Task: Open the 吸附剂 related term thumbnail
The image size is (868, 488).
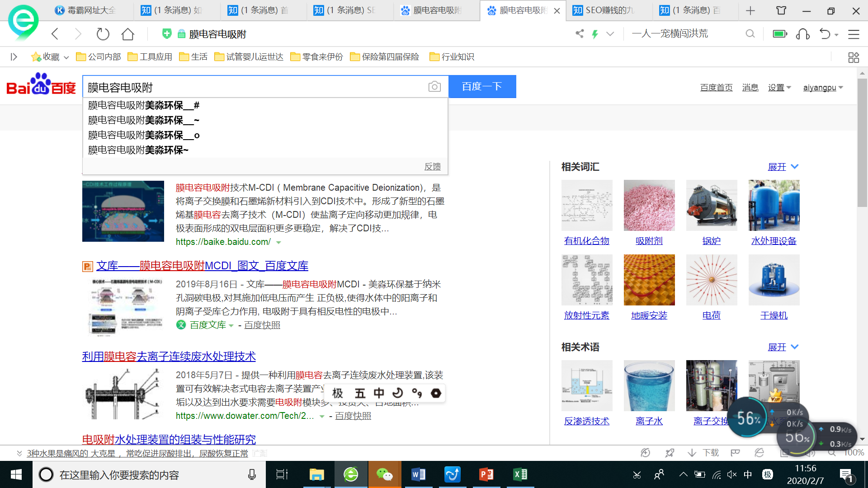Action: tap(649, 206)
